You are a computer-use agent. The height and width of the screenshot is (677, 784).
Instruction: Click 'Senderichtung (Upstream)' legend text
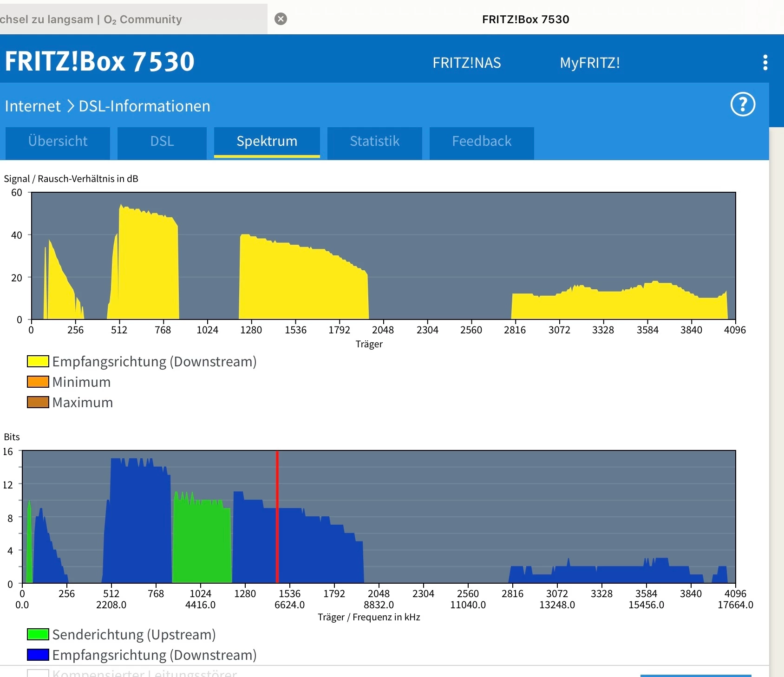134,635
